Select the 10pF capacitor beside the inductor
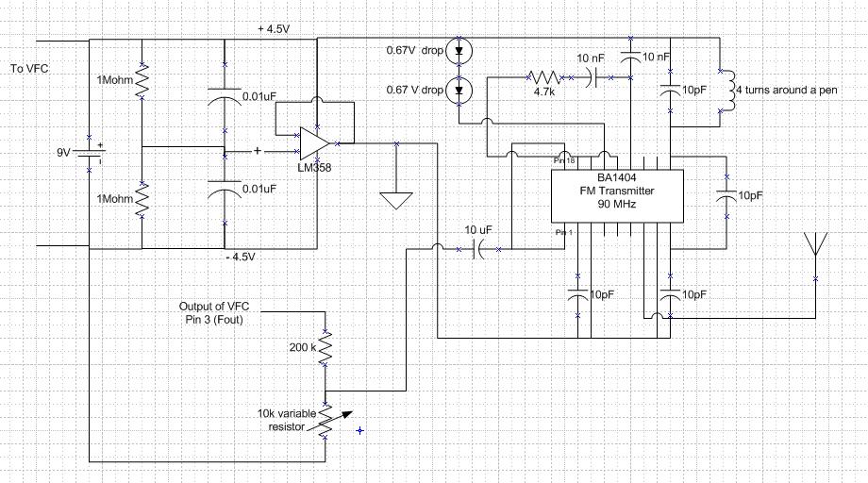 pyautogui.click(x=671, y=91)
